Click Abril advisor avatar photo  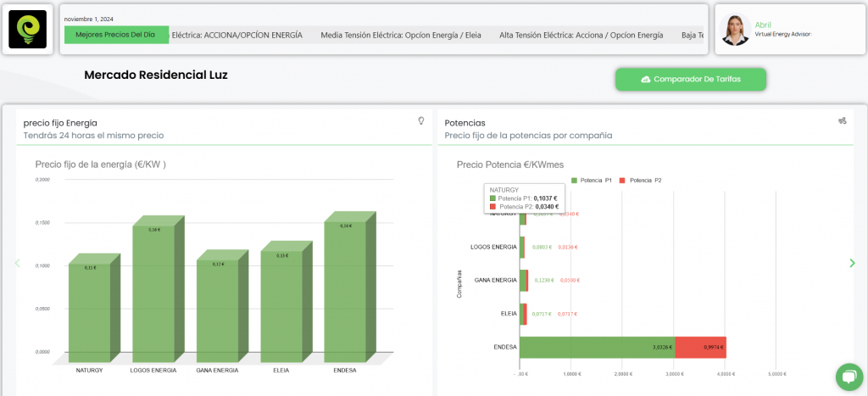coord(736,30)
